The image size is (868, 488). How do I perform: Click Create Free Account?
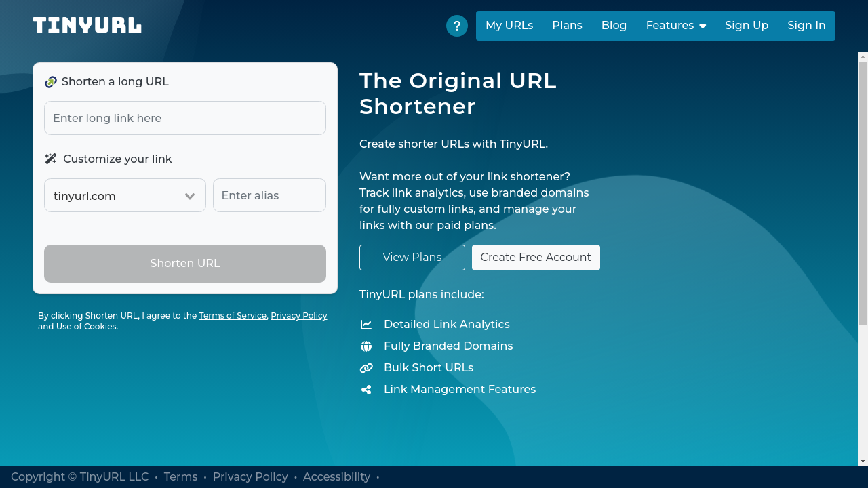[536, 257]
